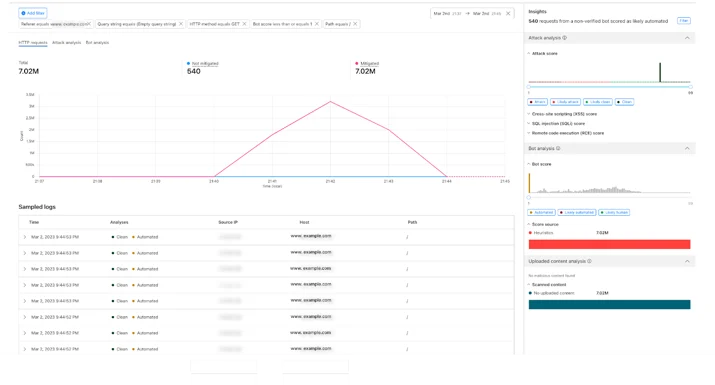This screenshot has height=385, width=715.
Task: Toggle the Mitigated series legend
Action: (368, 63)
